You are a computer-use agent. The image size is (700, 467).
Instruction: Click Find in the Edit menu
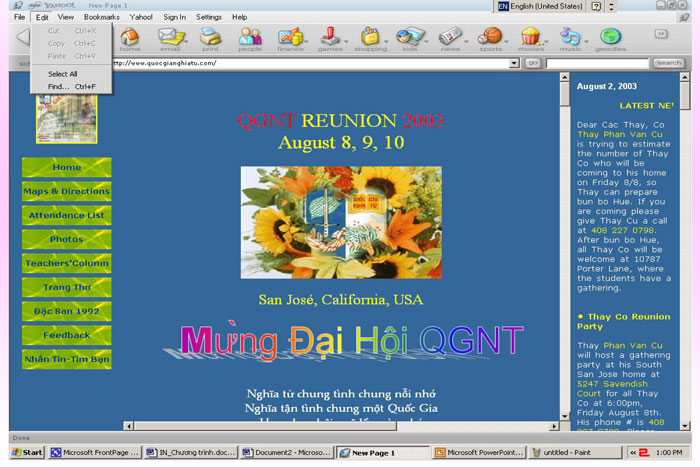72,87
